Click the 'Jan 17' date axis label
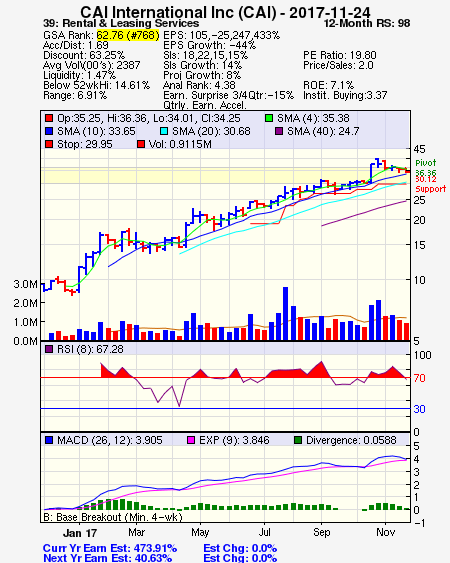The image size is (450, 563). (80, 533)
